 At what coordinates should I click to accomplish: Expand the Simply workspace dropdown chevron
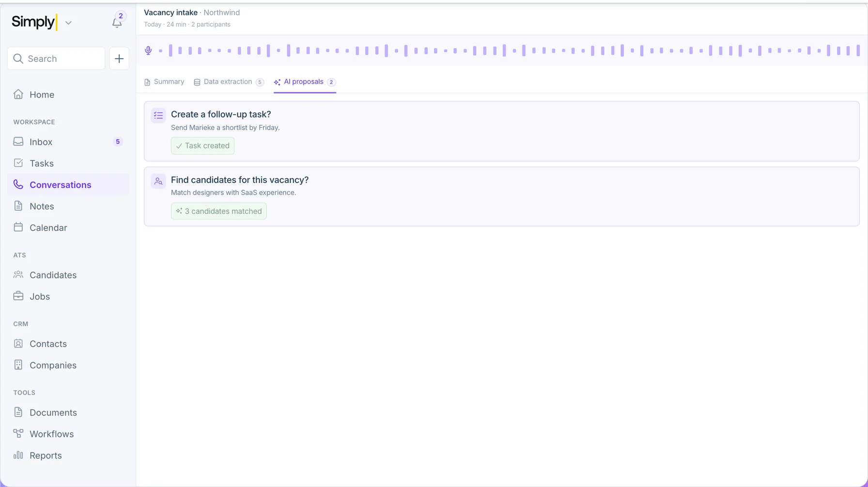(x=68, y=23)
